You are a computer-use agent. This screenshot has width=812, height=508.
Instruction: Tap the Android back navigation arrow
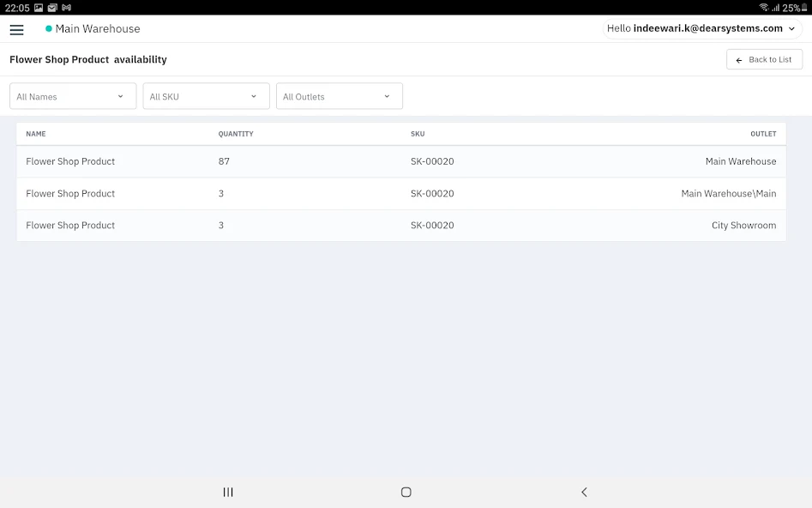pyautogui.click(x=584, y=492)
